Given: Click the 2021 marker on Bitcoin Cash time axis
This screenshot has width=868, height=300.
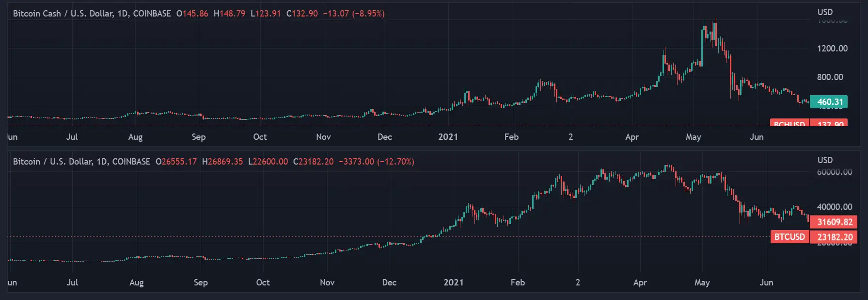Looking at the screenshot, I should 448,137.
